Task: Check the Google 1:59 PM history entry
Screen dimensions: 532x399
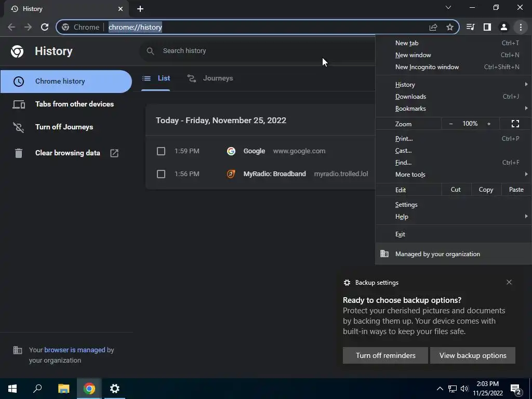Action: click(161, 151)
